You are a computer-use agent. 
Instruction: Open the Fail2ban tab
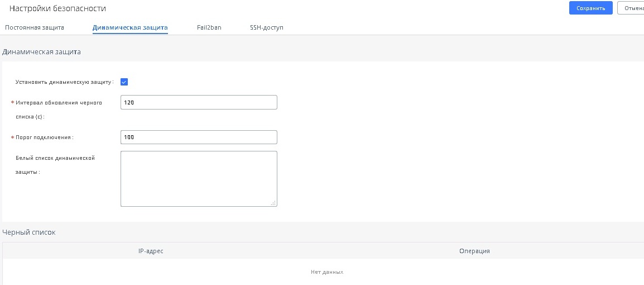(x=209, y=27)
